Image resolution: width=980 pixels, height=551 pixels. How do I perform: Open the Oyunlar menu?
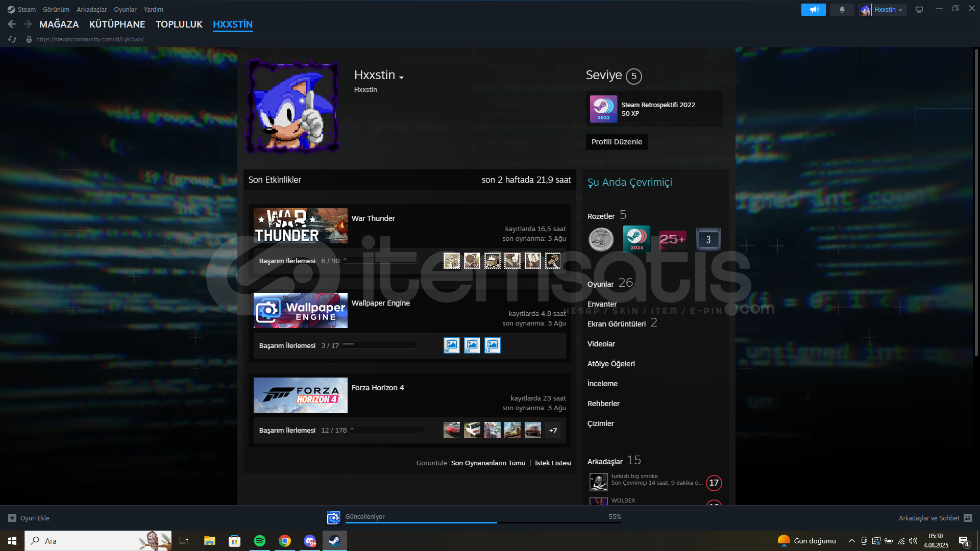(125, 10)
